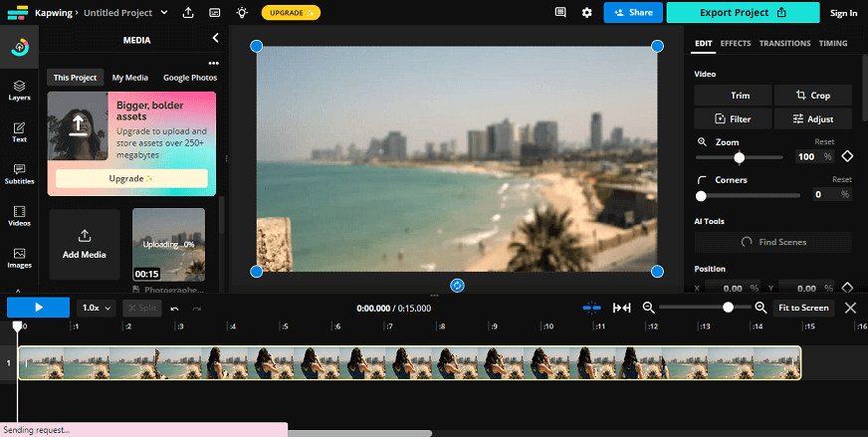Screen dimensions: 868x437
Task: Click the upload icon next to project title
Action: pyautogui.click(x=188, y=13)
